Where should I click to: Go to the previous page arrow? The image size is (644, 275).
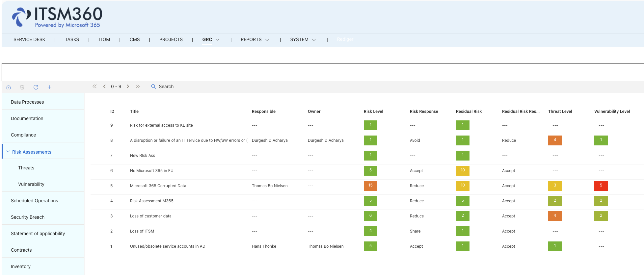pyautogui.click(x=104, y=87)
